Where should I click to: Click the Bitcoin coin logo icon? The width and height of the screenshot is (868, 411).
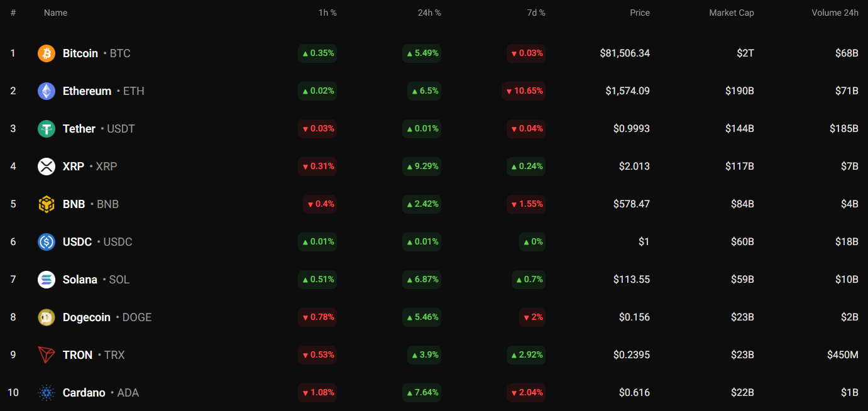point(47,53)
